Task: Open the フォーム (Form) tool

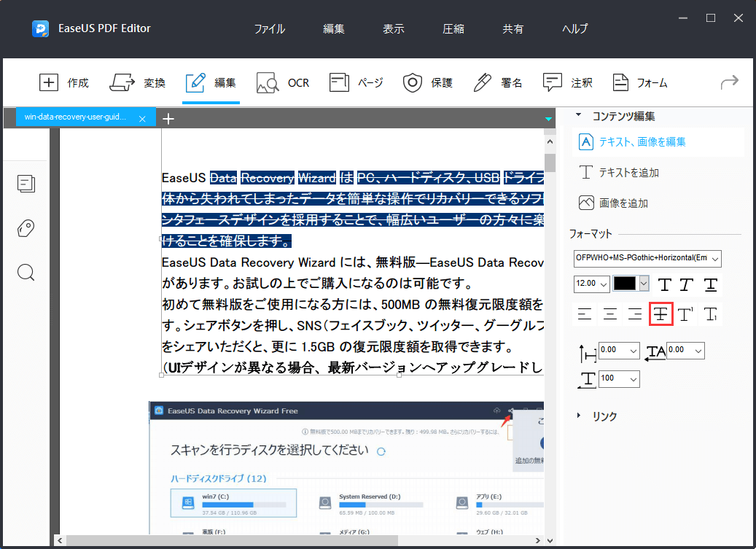Action: click(639, 82)
